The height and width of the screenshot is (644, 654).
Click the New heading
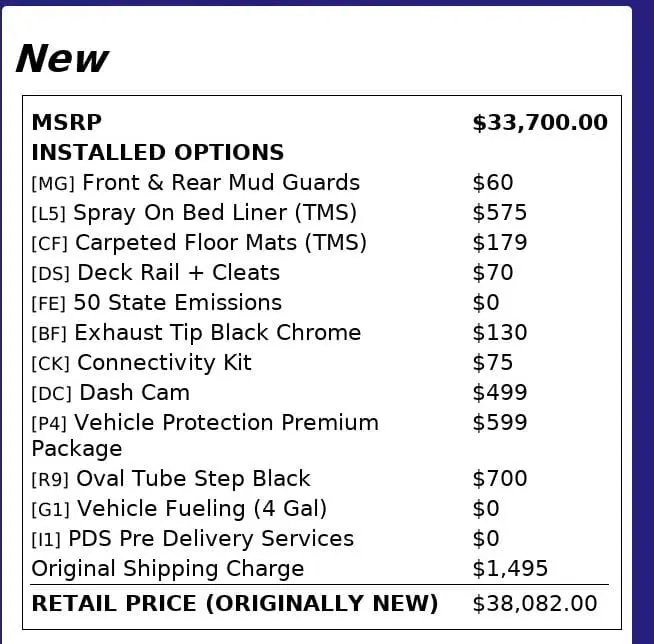[62, 58]
